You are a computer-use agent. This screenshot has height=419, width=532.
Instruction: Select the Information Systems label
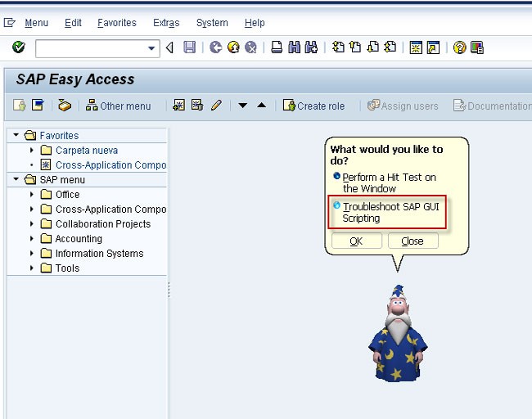click(99, 254)
